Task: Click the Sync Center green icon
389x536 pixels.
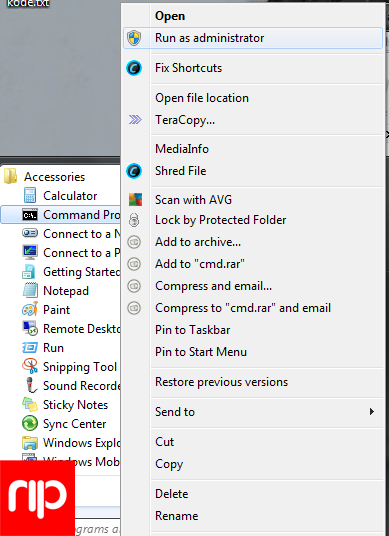Action: 30,423
